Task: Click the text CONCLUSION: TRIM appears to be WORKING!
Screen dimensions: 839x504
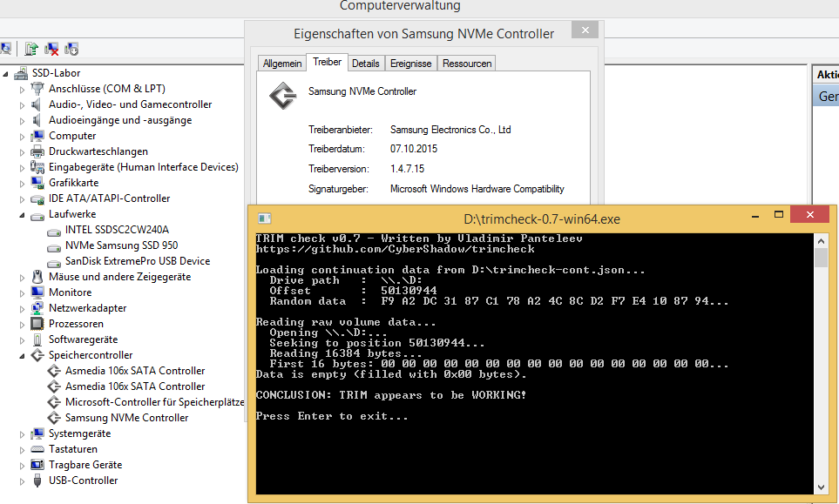Action: tap(391, 395)
